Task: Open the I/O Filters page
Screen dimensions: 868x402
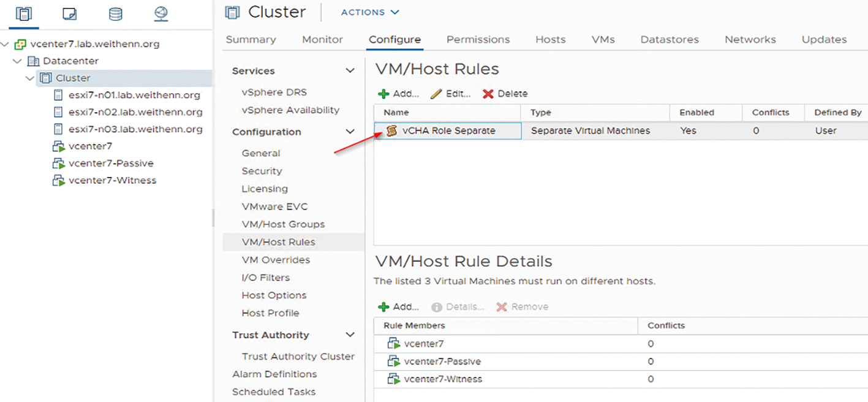Action: click(x=265, y=278)
